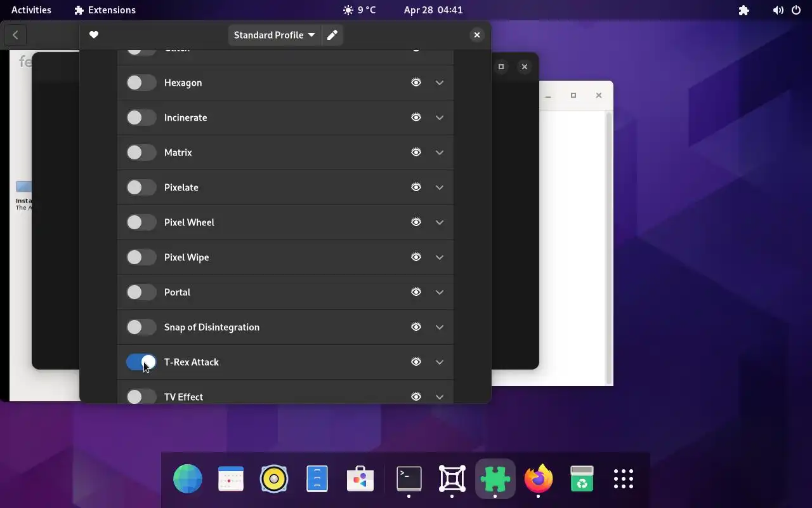
Task: Open the globe web browser from the dock
Action: pos(188,479)
